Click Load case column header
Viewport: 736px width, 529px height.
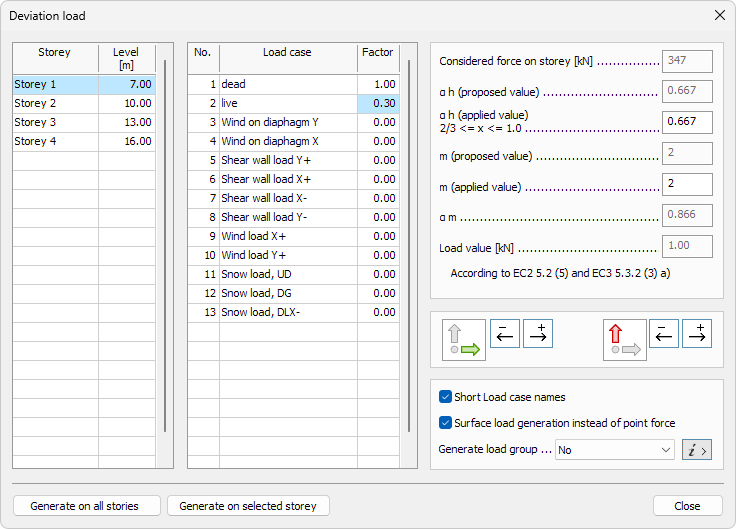(288, 58)
